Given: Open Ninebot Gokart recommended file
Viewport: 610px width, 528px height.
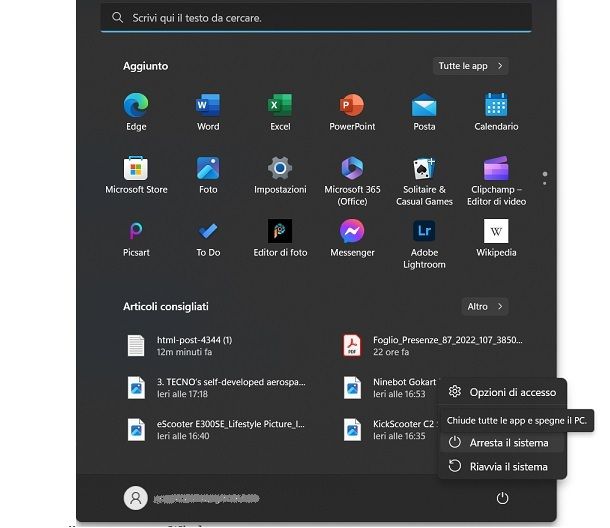Looking at the screenshot, I should [389, 388].
